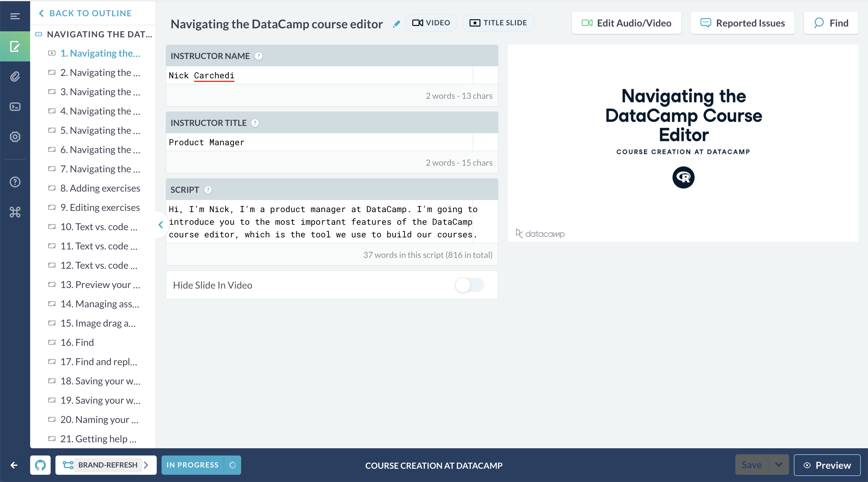Click the IN PROGRESS status button
The image size is (868, 482).
pyautogui.click(x=192, y=465)
